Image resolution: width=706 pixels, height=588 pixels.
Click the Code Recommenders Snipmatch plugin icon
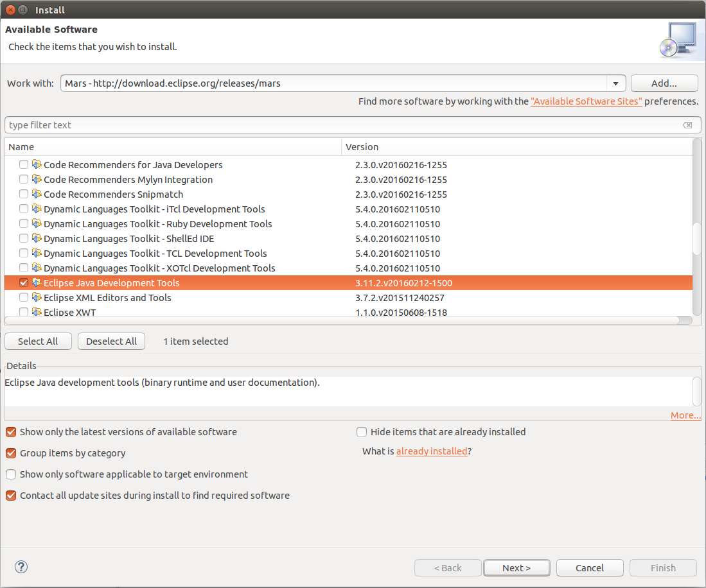click(x=37, y=194)
